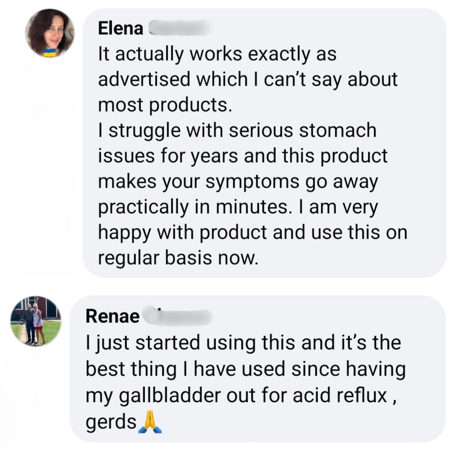Click the word "stomach" in Elena's comment
476x476 pixels.
(338, 131)
